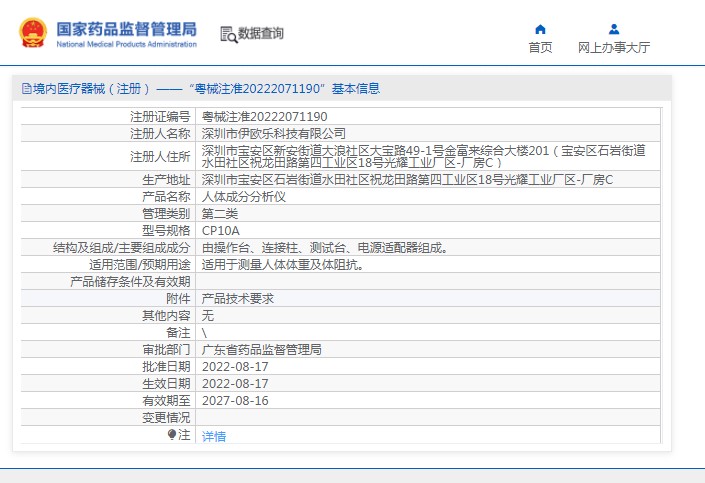Select 第二类 management category value

220,214
